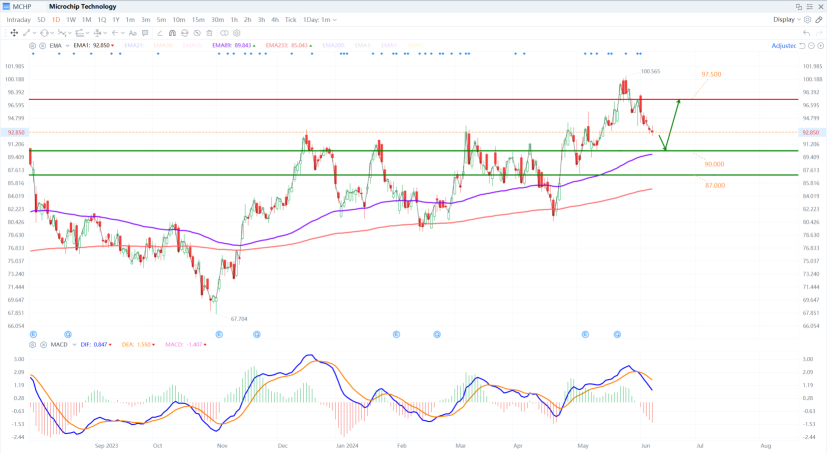Viewport: 827px width, 454px height.
Task: Toggle EMA233 line visibility
Action: point(289,46)
